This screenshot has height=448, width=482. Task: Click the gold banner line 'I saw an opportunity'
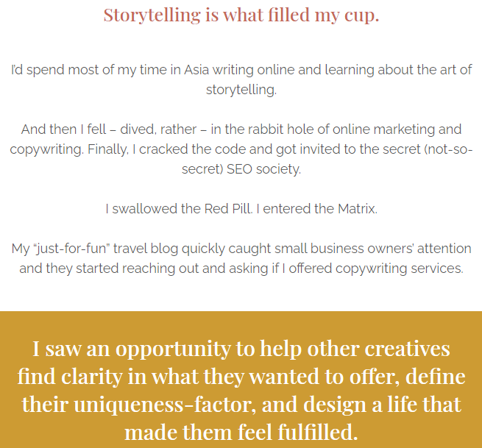click(x=241, y=349)
